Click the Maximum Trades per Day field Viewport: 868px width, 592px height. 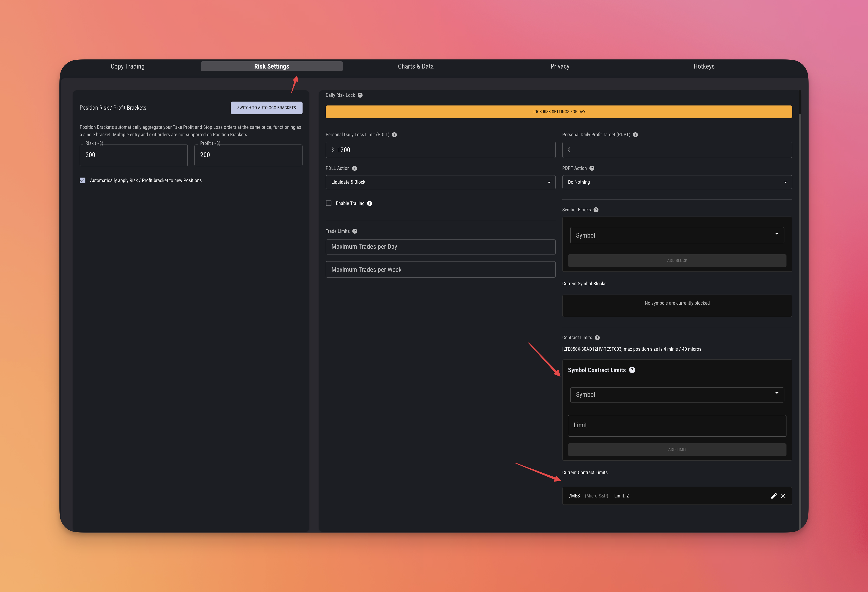pyautogui.click(x=440, y=247)
